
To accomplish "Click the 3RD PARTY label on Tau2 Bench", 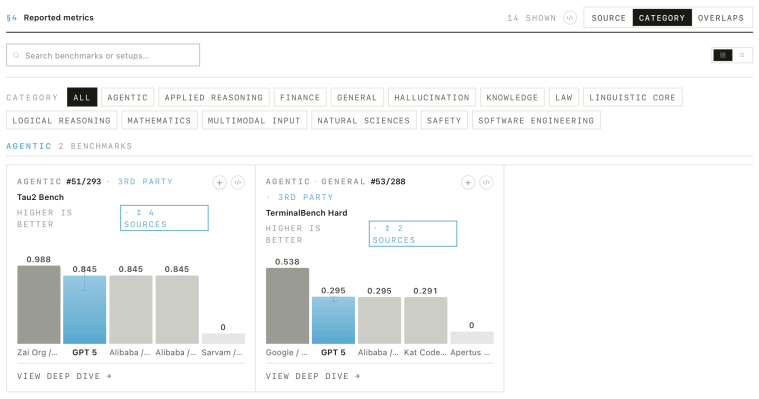I will coord(145,182).
